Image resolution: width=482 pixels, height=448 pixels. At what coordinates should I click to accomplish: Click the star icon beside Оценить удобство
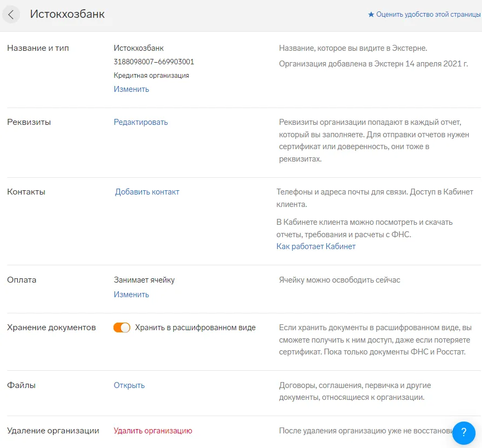click(371, 15)
